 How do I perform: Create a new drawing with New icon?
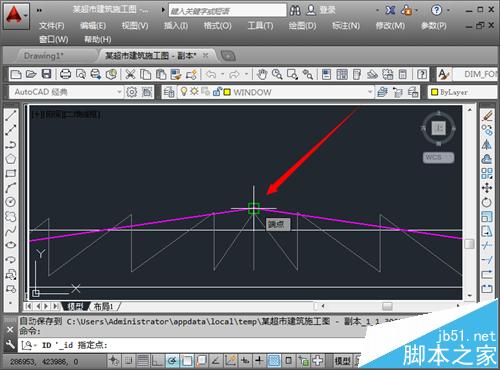[x=15, y=74]
